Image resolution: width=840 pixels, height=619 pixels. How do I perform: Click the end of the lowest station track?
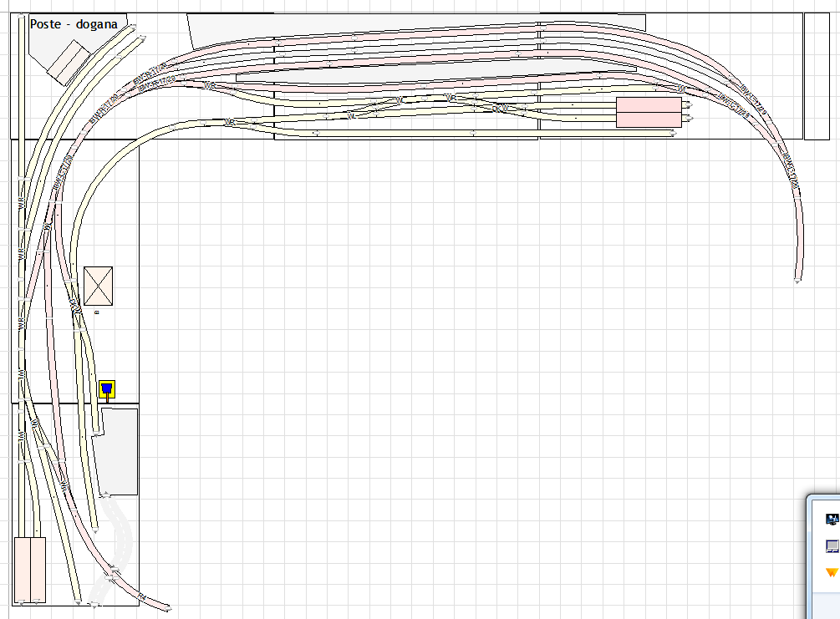pos(675,133)
